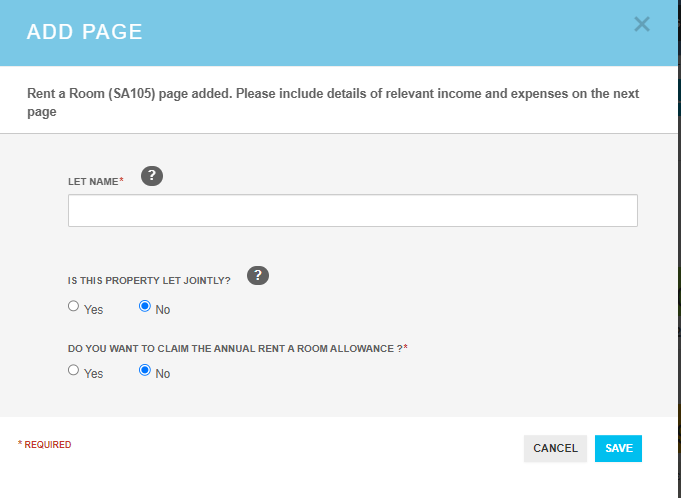Select Yes radio for property let jointly

[73, 306]
